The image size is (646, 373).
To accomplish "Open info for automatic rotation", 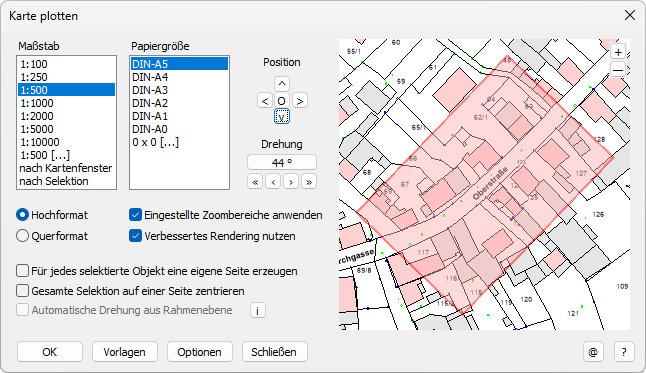I will click(x=257, y=310).
